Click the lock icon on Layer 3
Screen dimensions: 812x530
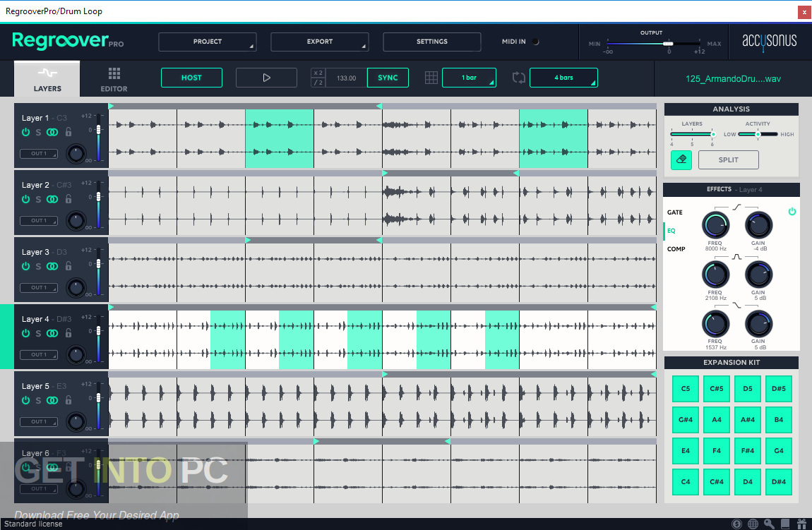point(68,266)
